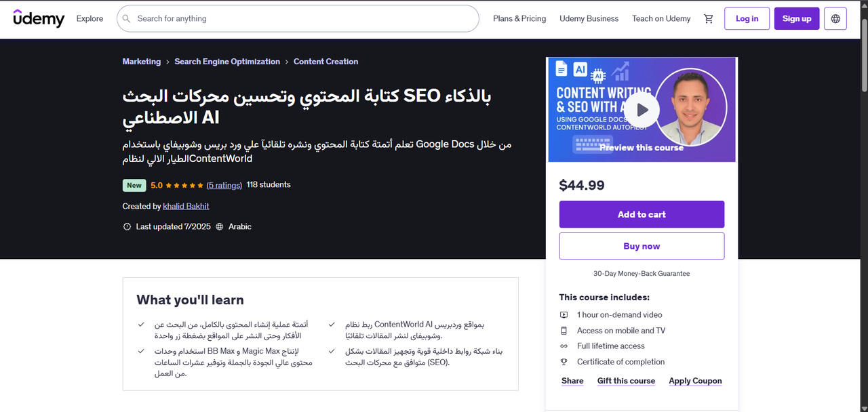The width and height of the screenshot is (868, 412).
Task: Click the 1 hour on-demand video text
Action: click(x=620, y=315)
